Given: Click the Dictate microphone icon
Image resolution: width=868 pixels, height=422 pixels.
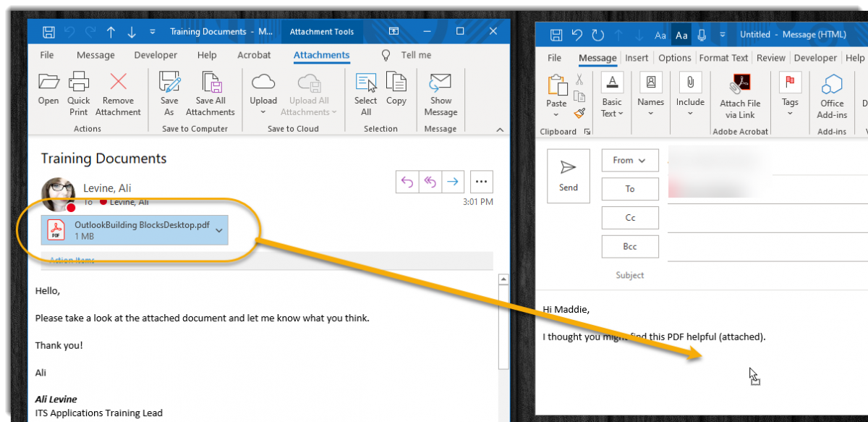Looking at the screenshot, I should coord(700,34).
